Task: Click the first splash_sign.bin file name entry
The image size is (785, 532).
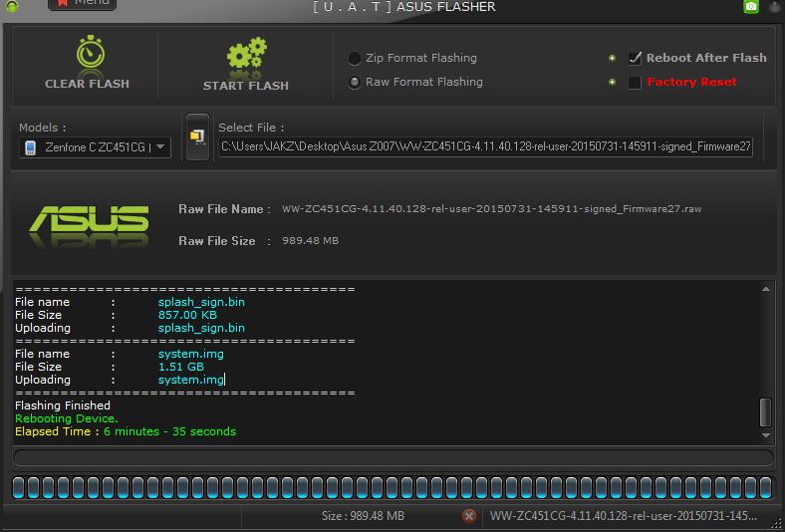Action: (x=201, y=302)
